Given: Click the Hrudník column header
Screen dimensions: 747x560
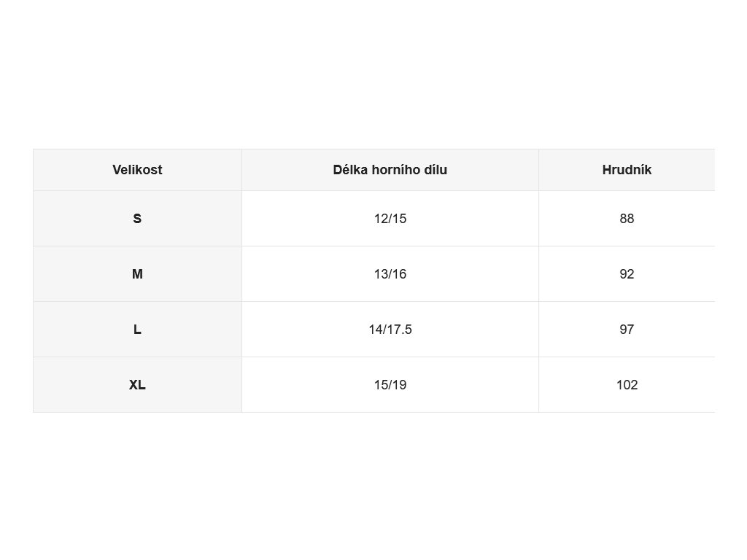Looking at the screenshot, I should coord(627,170).
